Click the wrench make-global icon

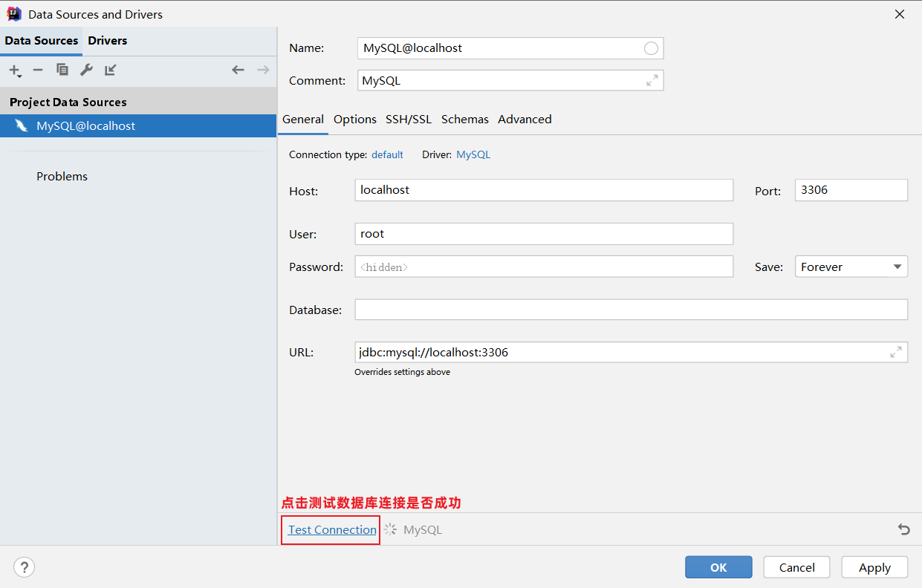tap(86, 70)
